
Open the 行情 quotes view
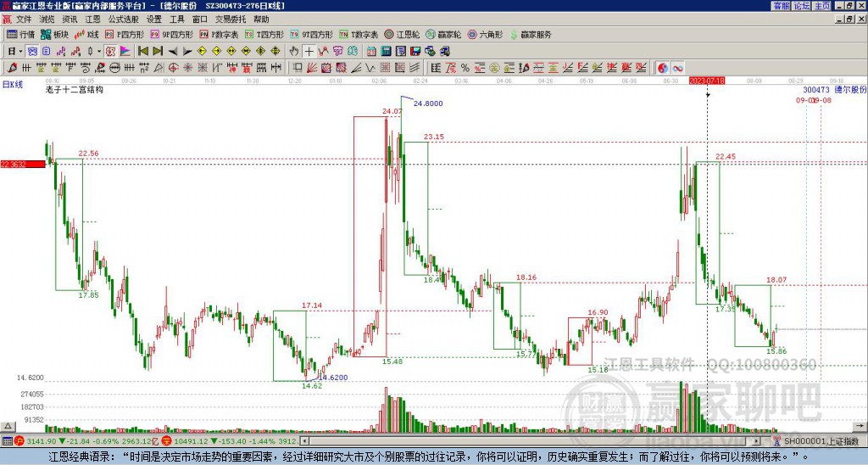[20, 34]
